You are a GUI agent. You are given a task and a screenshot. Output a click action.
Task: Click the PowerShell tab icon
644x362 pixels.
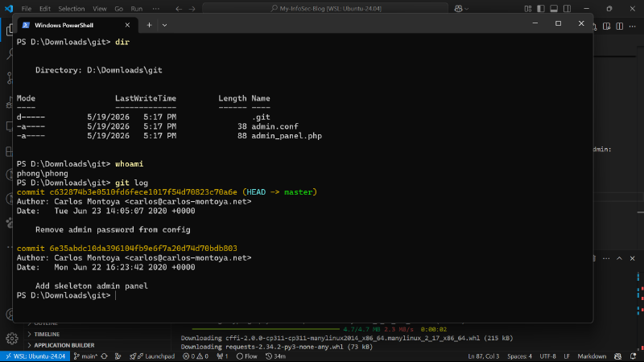[26, 25]
